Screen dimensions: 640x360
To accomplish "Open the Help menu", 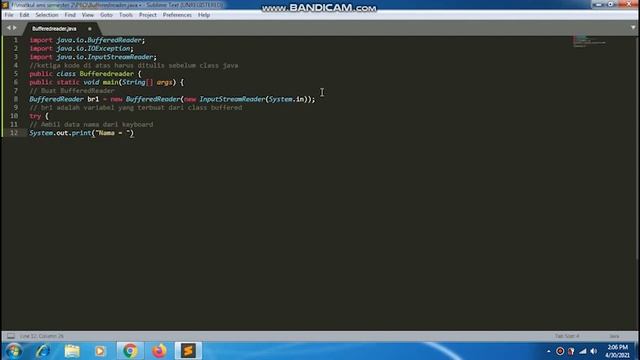I will click(x=204, y=15).
